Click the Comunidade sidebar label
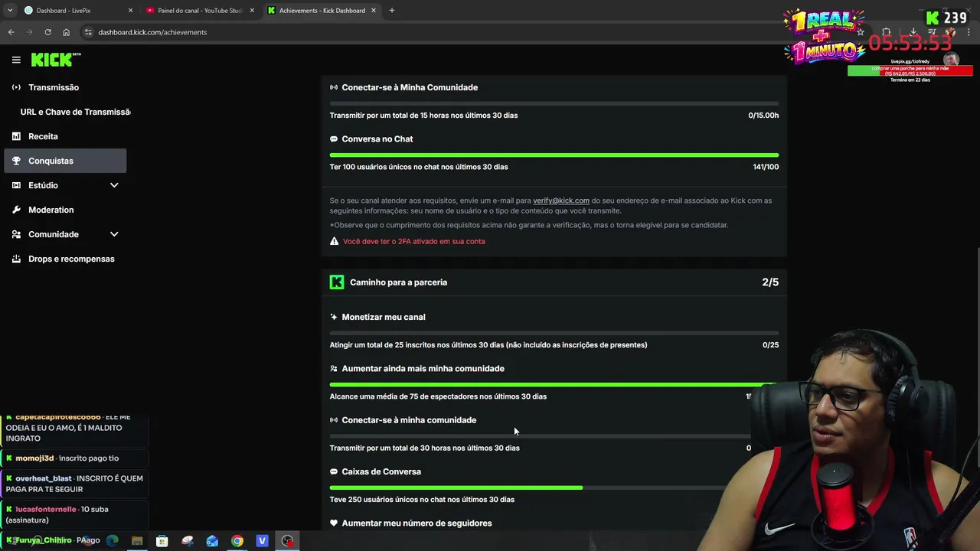This screenshot has width=980, height=551. pos(54,234)
